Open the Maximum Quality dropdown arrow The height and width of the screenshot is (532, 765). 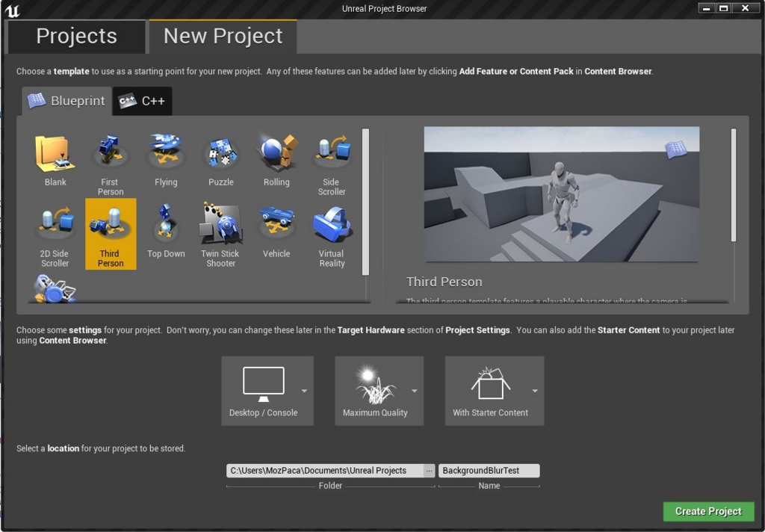click(x=414, y=391)
